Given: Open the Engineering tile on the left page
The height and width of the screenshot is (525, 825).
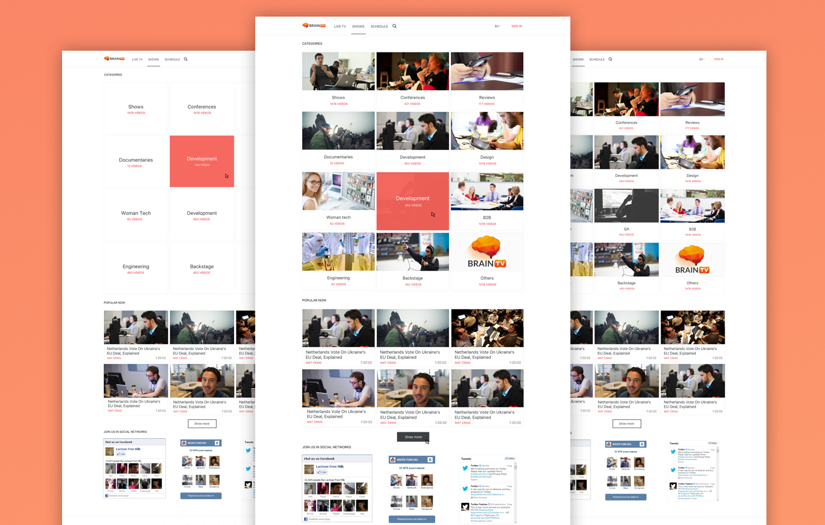Looking at the screenshot, I should tap(136, 268).
